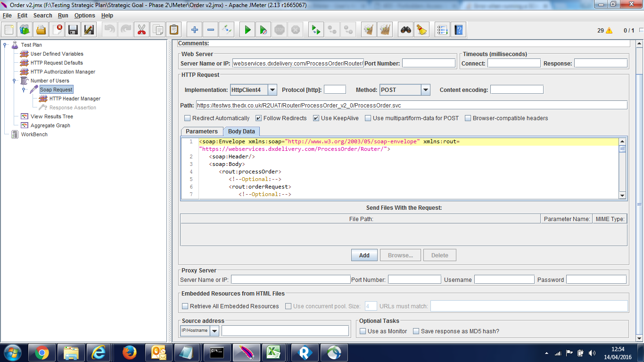Open Search with the binoculars icon
This screenshot has width=644, height=362.
[405, 30]
